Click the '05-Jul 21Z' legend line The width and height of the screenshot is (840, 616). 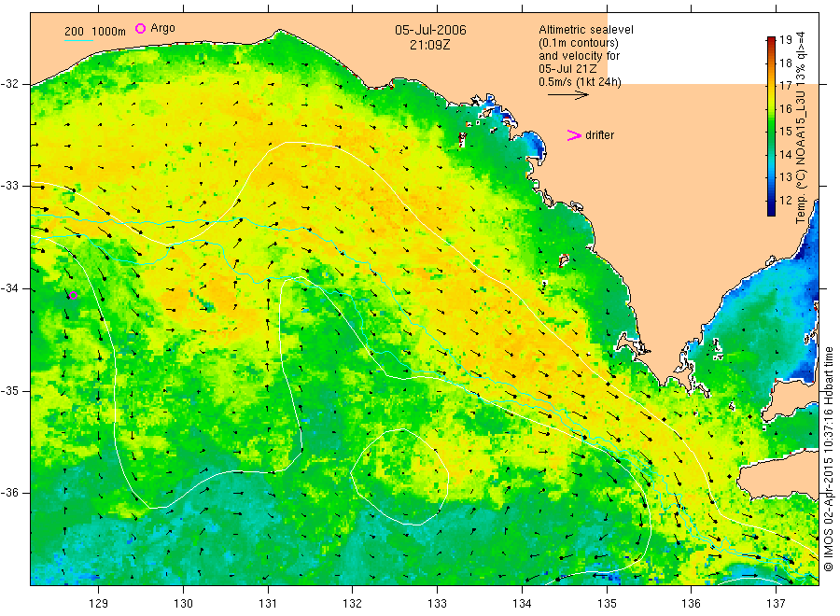[567, 69]
